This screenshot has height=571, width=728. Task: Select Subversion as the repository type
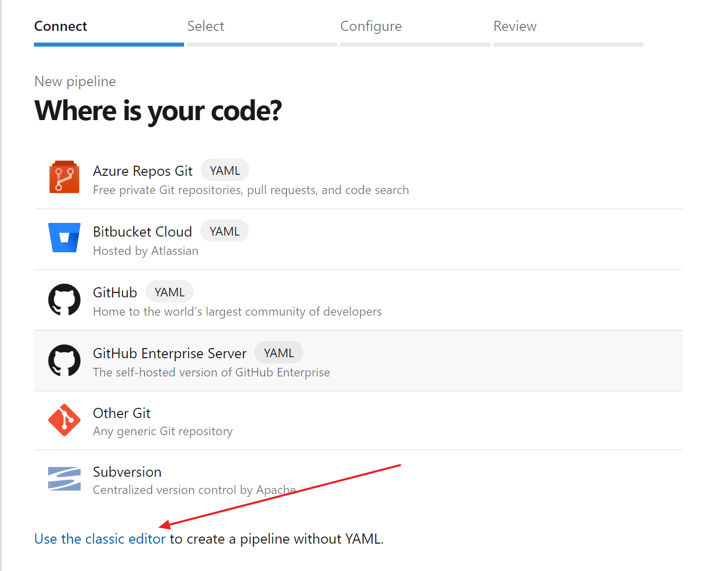pyautogui.click(x=127, y=472)
